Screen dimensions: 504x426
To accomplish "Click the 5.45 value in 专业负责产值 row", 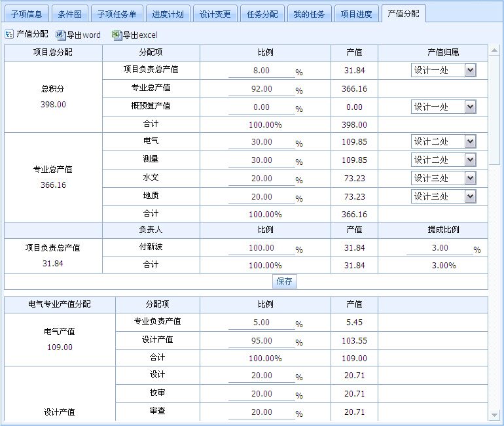I will tap(354, 322).
